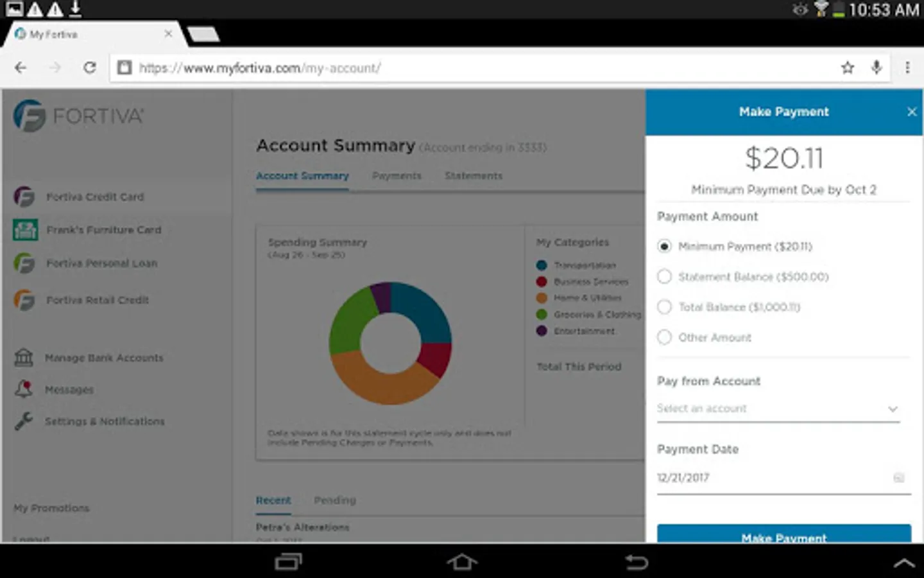Open the download notification in status bar
The height and width of the screenshot is (578, 924).
[x=75, y=9]
